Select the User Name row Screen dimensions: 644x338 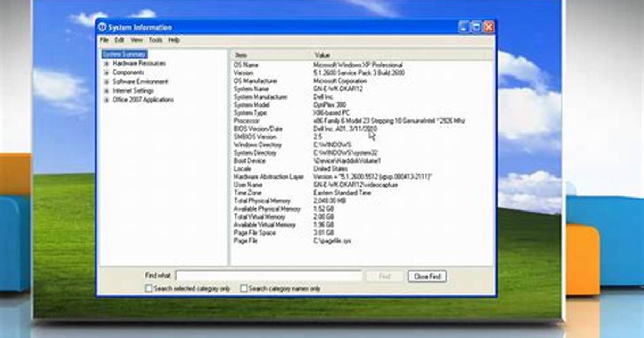pos(362,185)
